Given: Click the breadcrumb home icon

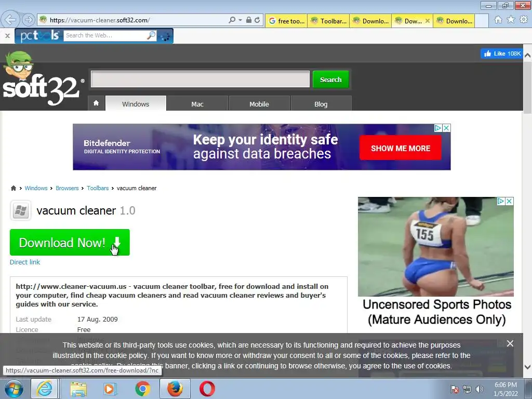Looking at the screenshot, I should (13, 188).
